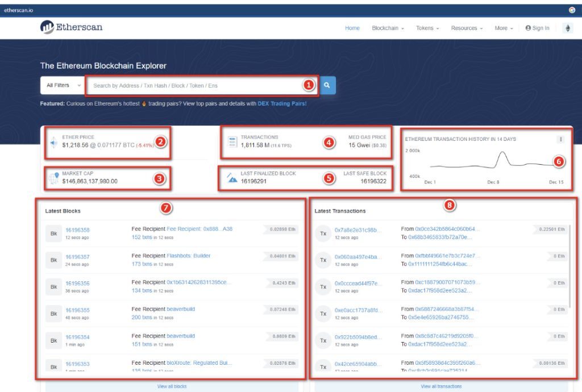
Task: Go to the Home nav item
Action: (352, 28)
